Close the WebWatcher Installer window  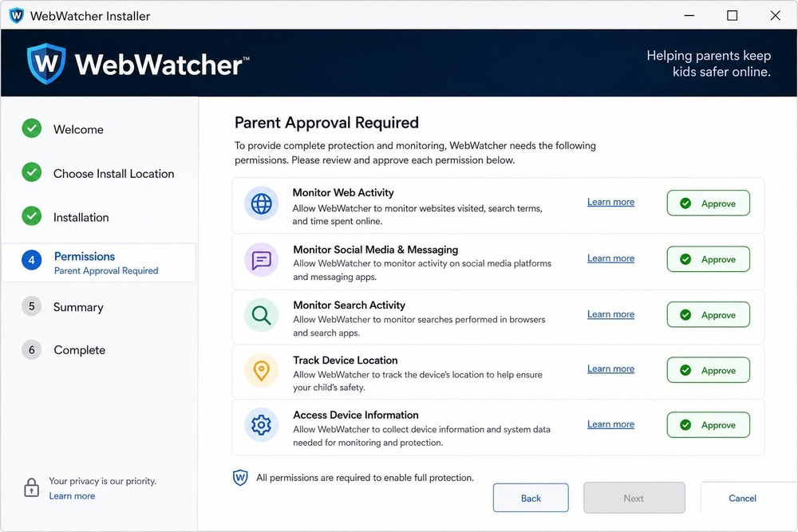point(775,15)
